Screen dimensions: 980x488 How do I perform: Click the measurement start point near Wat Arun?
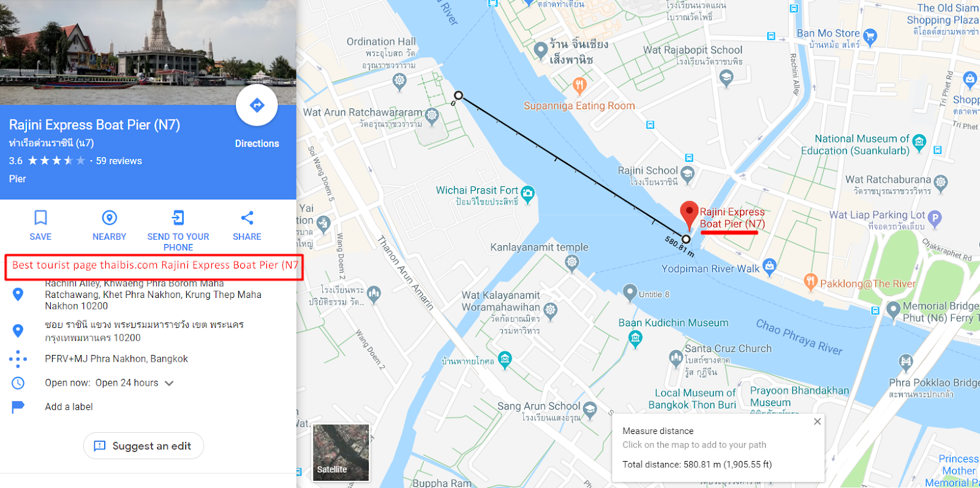click(x=458, y=95)
